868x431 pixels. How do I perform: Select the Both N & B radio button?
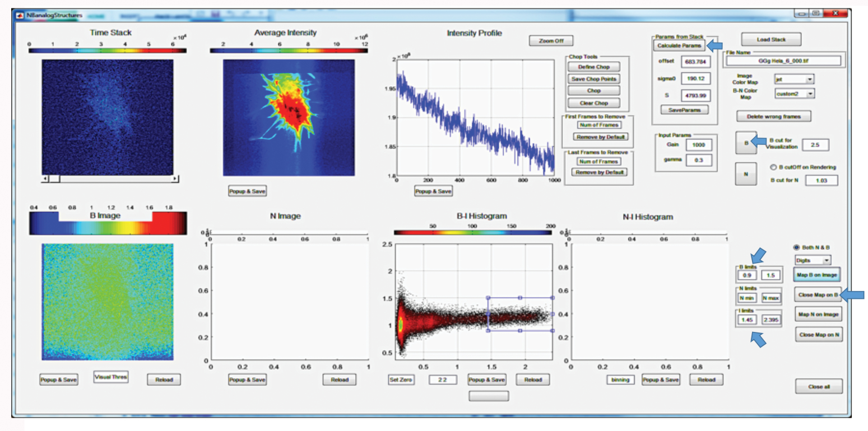797,247
